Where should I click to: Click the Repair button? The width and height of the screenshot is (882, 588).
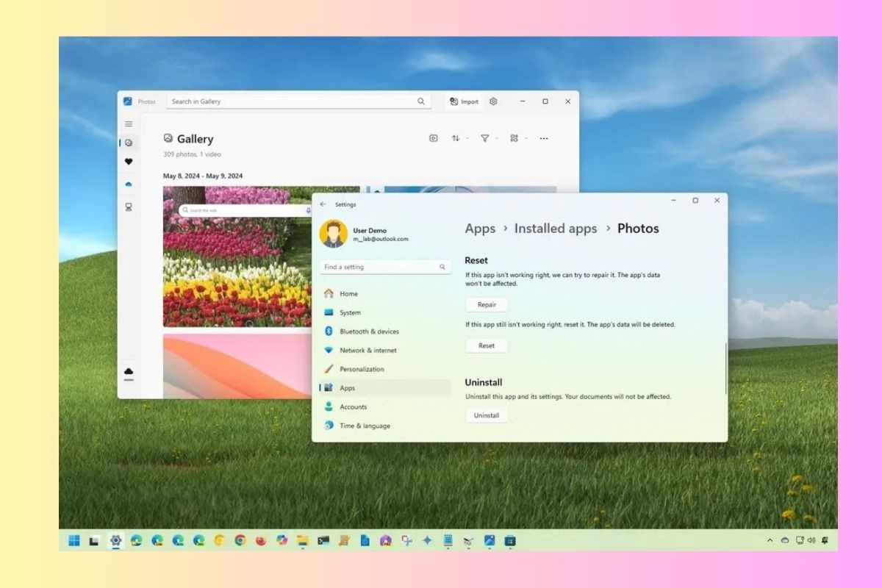[487, 304]
